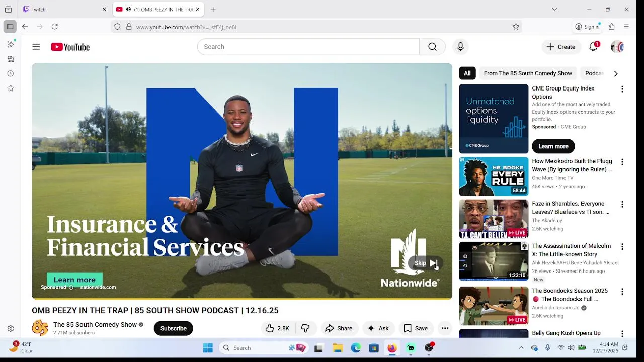Open sidebar settings gear icon
Screen dimensions: 644x362
coord(11,329)
